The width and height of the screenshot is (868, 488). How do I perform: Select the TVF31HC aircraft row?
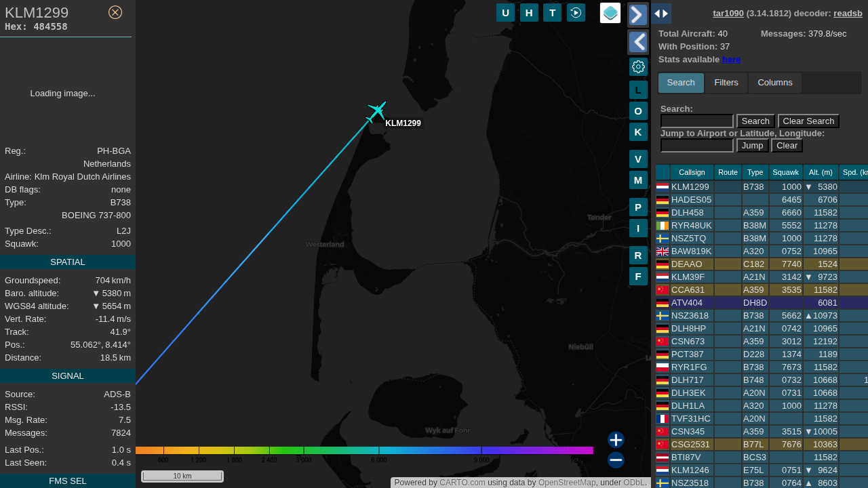762,419
